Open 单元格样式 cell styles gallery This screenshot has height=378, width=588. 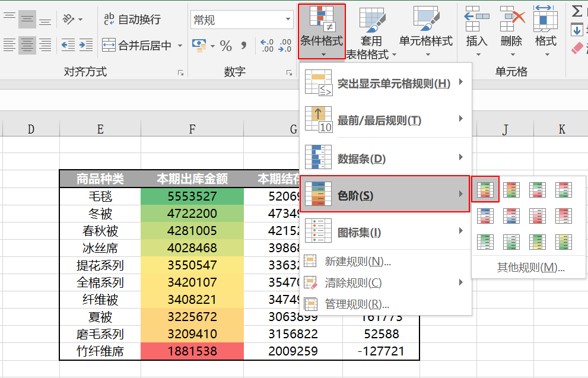point(426,31)
